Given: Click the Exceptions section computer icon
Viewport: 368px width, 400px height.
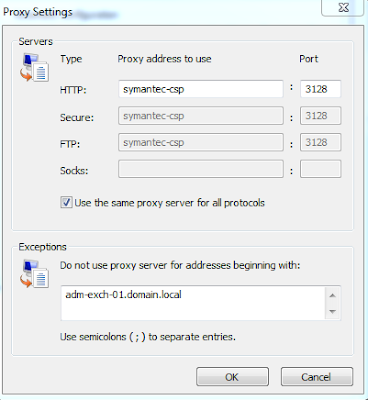Looking at the screenshot, I should (34, 274).
